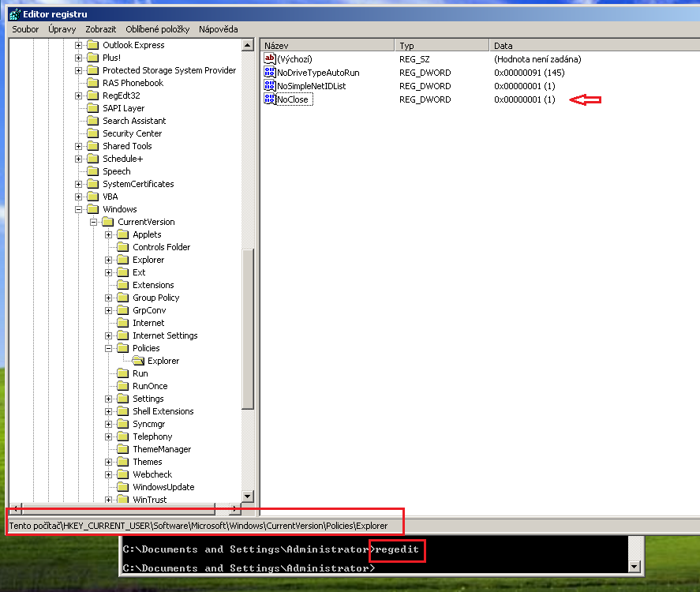Expand the Shell Extensions key

108,411
